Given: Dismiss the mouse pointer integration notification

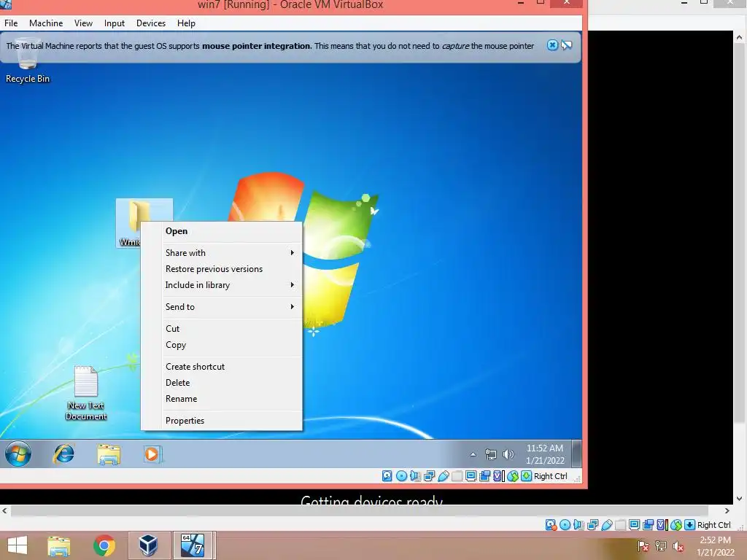Looking at the screenshot, I should (552, 45).
